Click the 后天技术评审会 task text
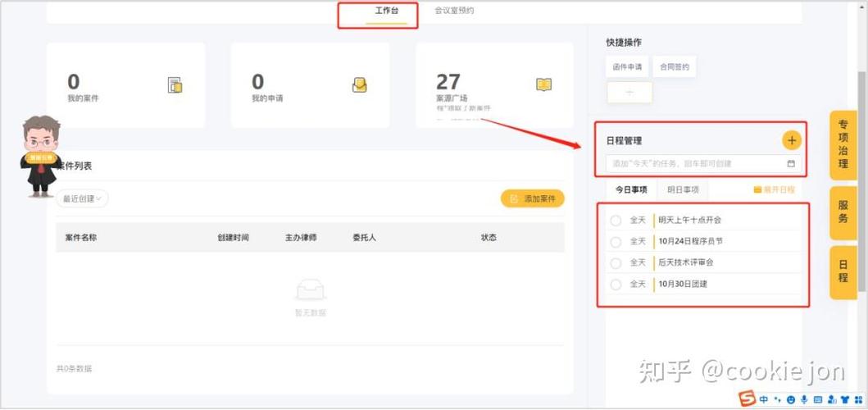868x410 pixels. pos(685,262)
